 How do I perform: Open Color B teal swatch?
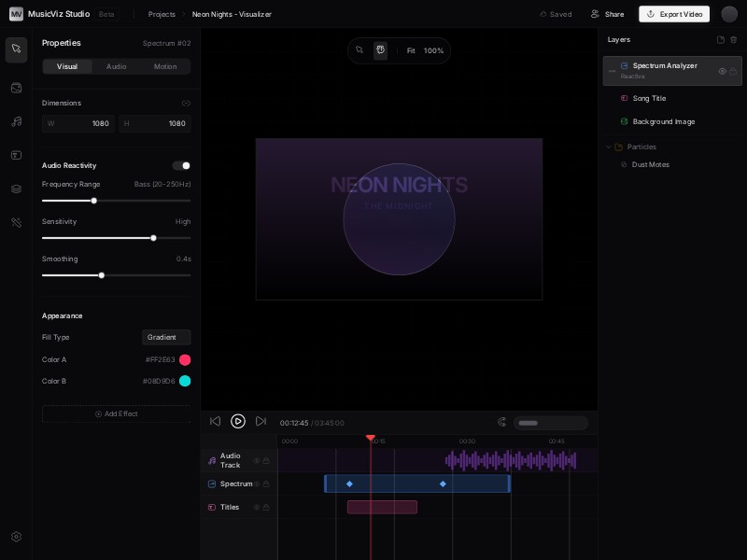tap(185, 381)
